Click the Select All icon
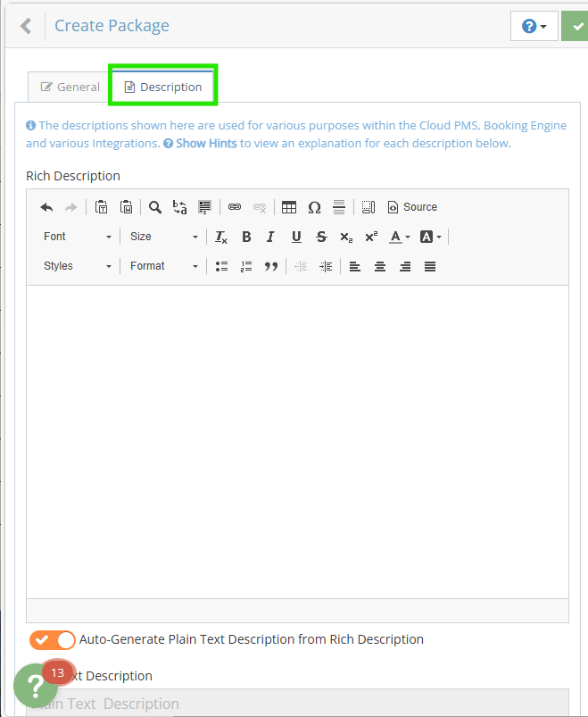Image resolution: width=588 pixels, height=717 pixels. pyautogui.click(x=204, y=207)
